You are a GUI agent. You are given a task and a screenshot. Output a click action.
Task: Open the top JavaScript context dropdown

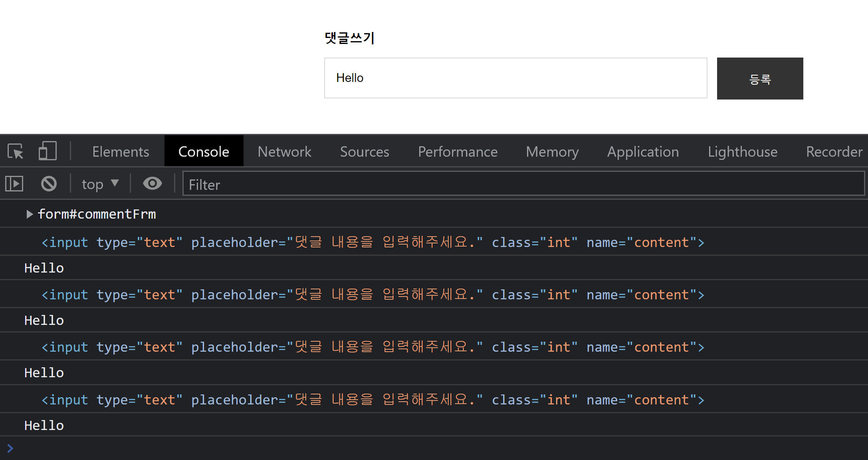pyautogui.click(x=100, y=184)
